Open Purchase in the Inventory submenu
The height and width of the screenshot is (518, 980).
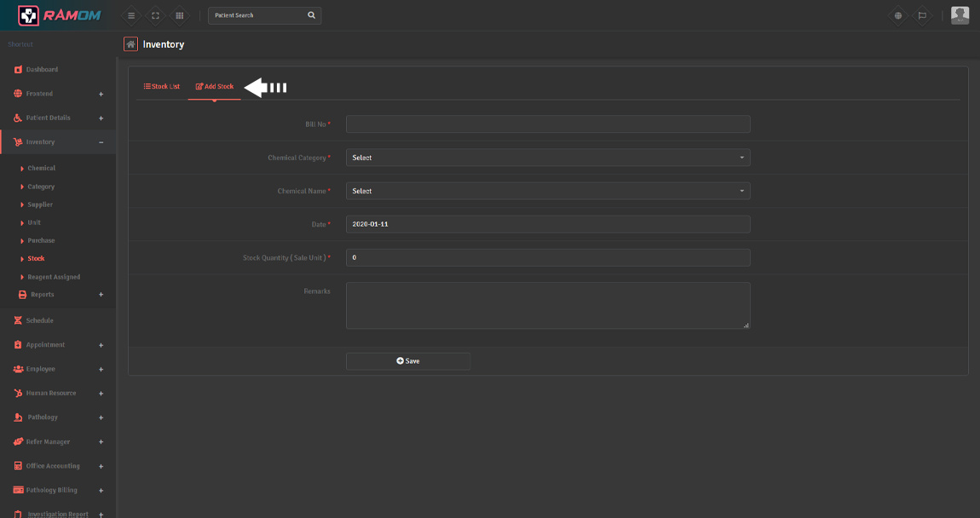pyautogui.click(x=41, y=240)
